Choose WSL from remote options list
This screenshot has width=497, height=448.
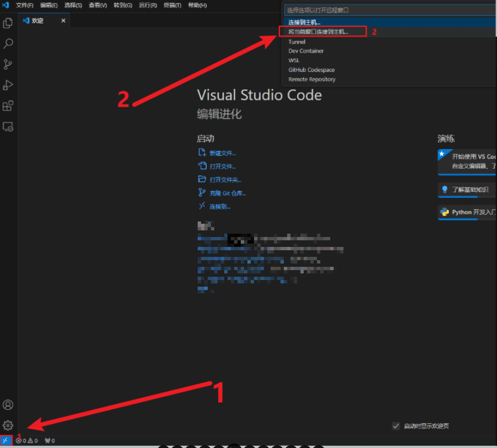coord(294,60)
